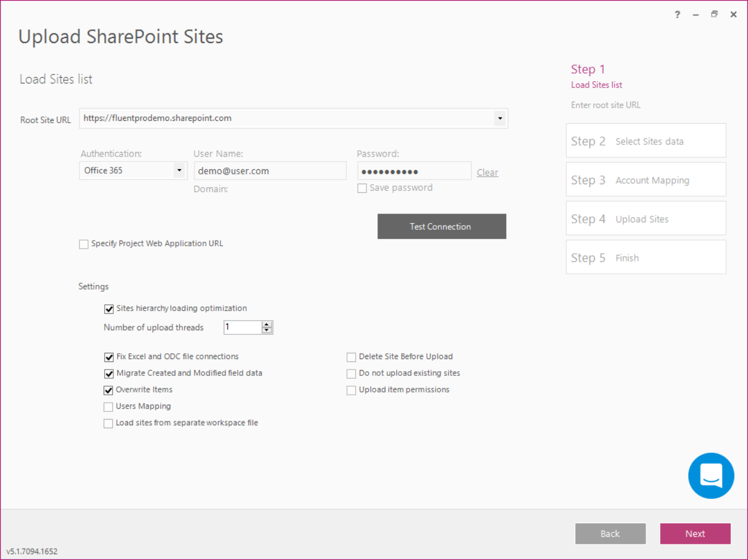Click the Password input field
Viewport: 748px width, 560px height.
coord(414,171)
